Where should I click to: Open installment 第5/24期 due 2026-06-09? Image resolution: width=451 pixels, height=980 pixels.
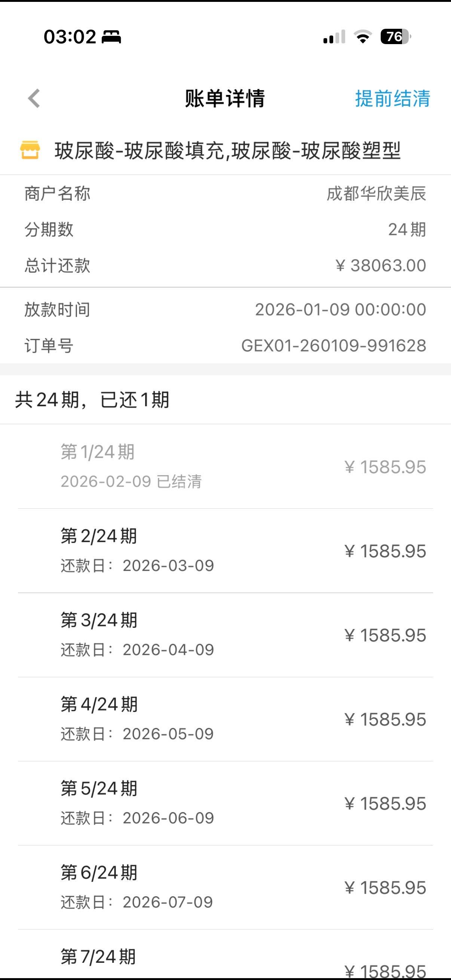coord(225,803)
